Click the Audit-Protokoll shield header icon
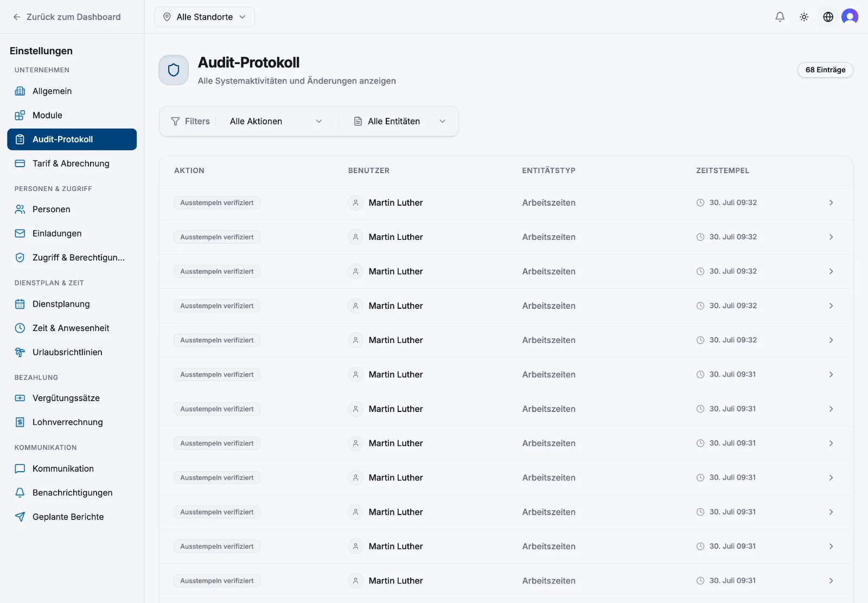 pyautogui.click(x=174, y=70)
